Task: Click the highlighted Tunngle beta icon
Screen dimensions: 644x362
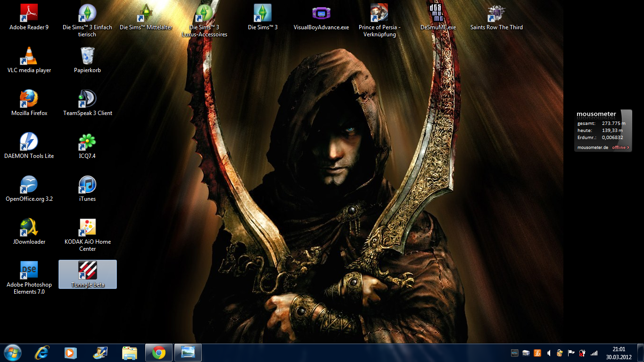Action: (88, 274)
